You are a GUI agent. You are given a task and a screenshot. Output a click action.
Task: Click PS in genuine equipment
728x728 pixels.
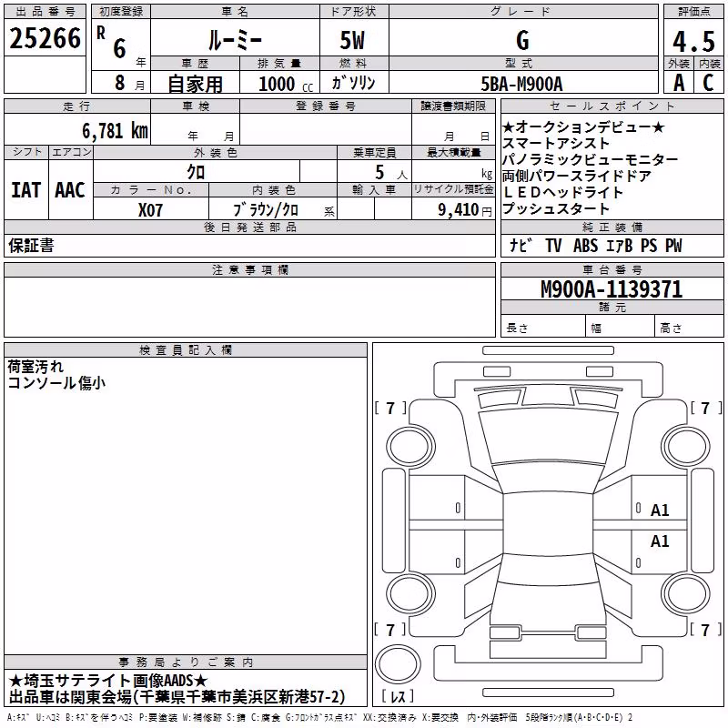click(x=649, y=245)
